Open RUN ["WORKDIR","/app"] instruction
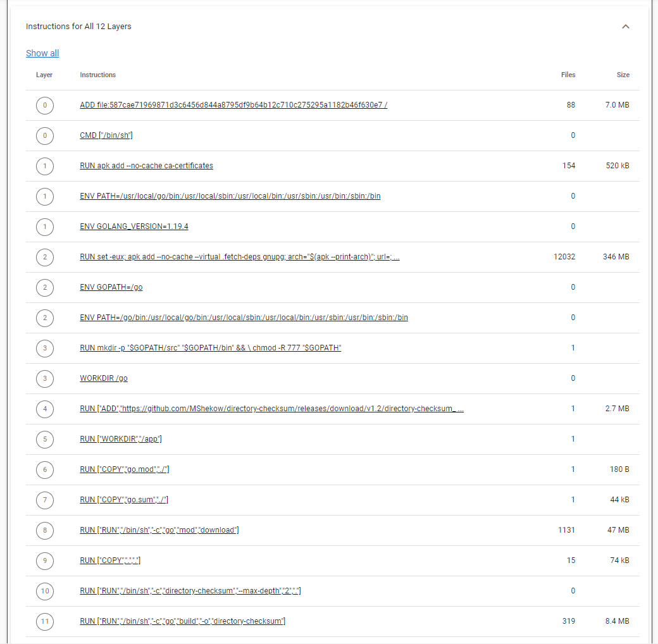The image size is (658, 644). [x=121, y=439]
